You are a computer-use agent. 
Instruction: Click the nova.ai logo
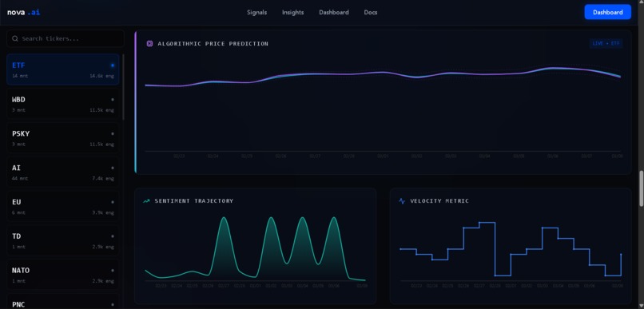click(23, 12)
